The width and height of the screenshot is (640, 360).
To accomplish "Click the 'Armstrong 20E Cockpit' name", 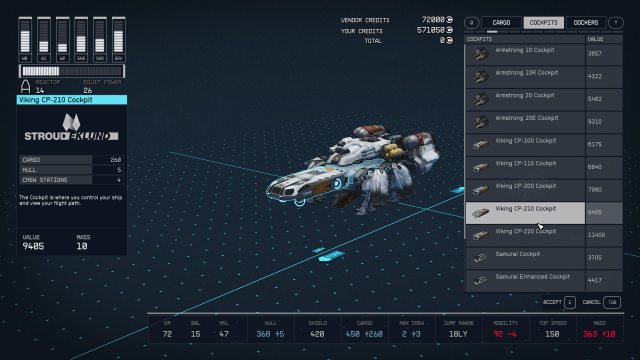I will click(x=527, y=118).
